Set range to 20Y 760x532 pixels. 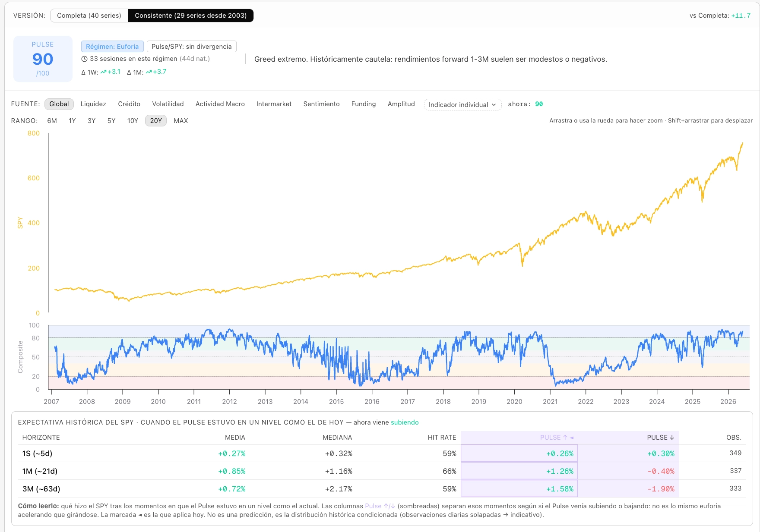pyautogui.click(x=156, y=121)
